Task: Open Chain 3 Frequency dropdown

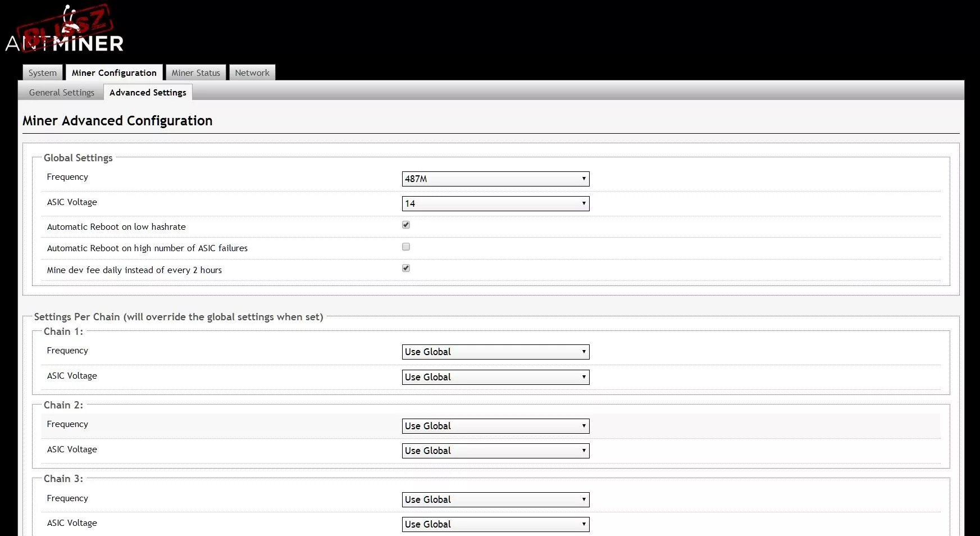Action: tap(496, 499)
